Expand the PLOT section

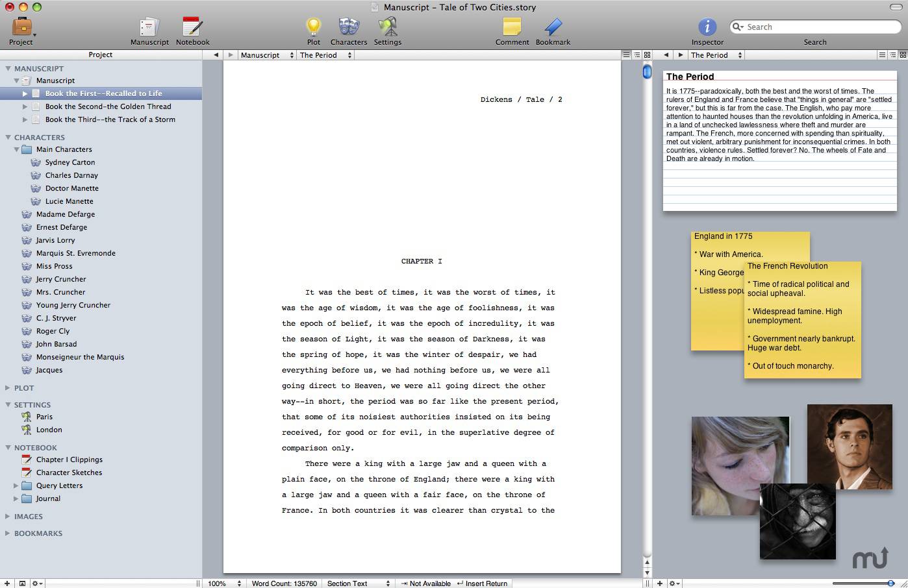pyautogui.click(x=8, y=388)
